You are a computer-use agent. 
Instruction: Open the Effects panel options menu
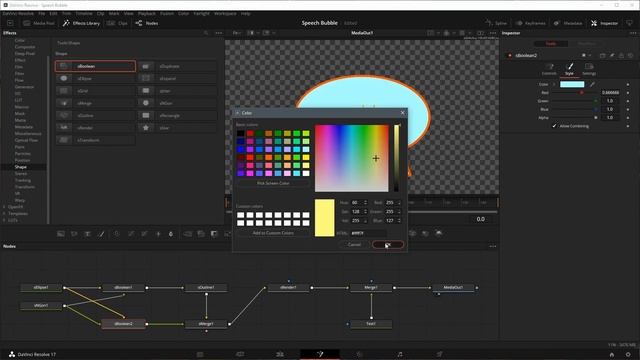coord(219,33)
